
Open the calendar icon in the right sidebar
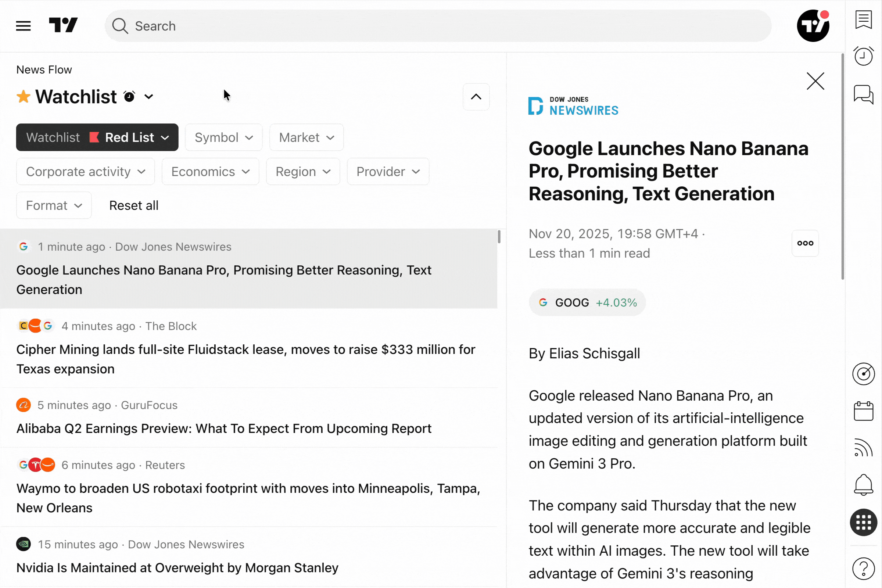click(x=863, y=411)
